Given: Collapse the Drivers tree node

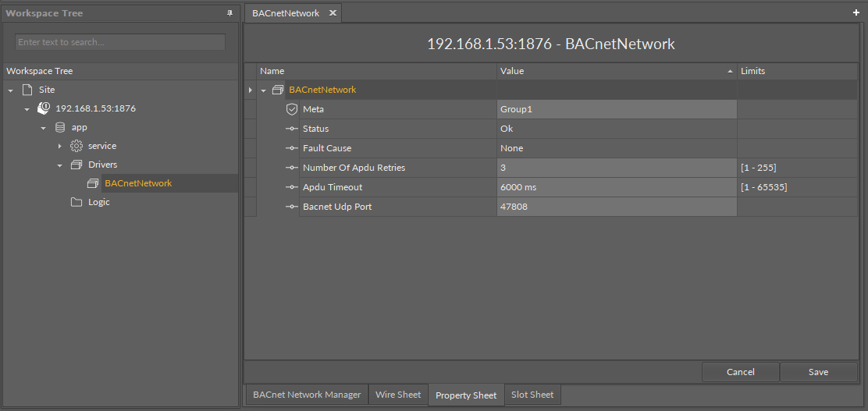Looking at the screenshot, I should click(60, 165).
